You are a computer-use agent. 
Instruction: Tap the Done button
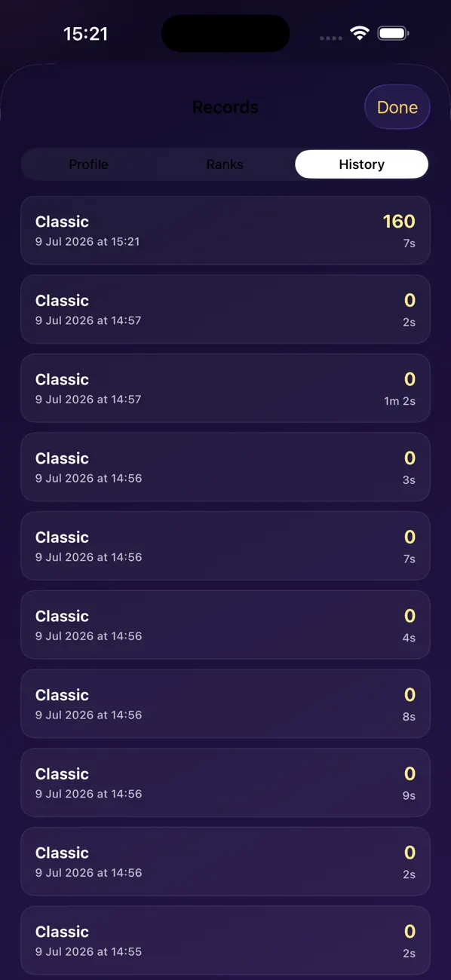click(397, 107)
